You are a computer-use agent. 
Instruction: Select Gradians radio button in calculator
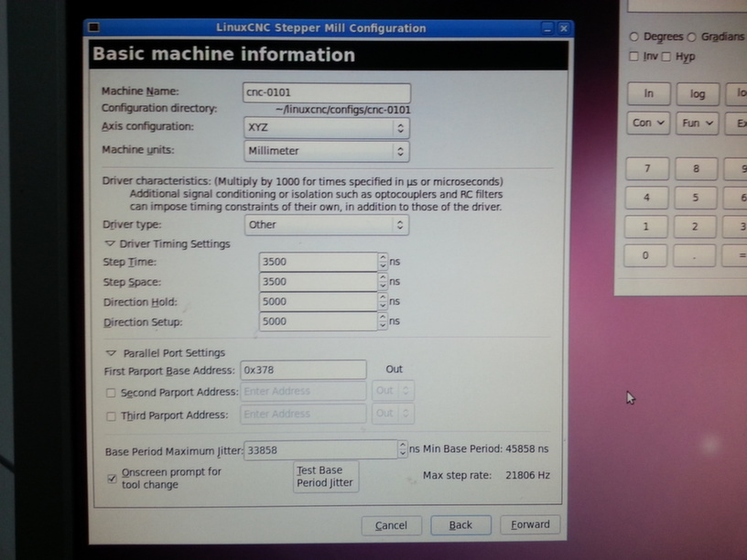click(x=692, y=37)
